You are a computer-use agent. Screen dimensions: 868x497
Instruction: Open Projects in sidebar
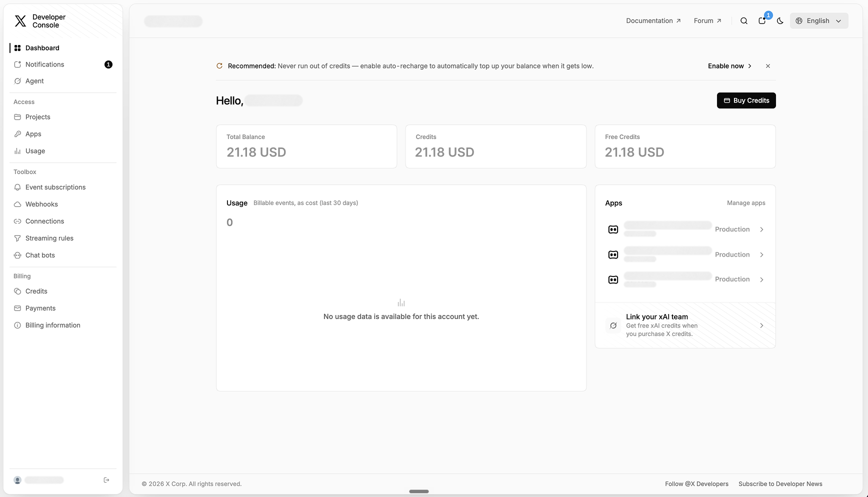pyautogui.click(x=63, y=117)
